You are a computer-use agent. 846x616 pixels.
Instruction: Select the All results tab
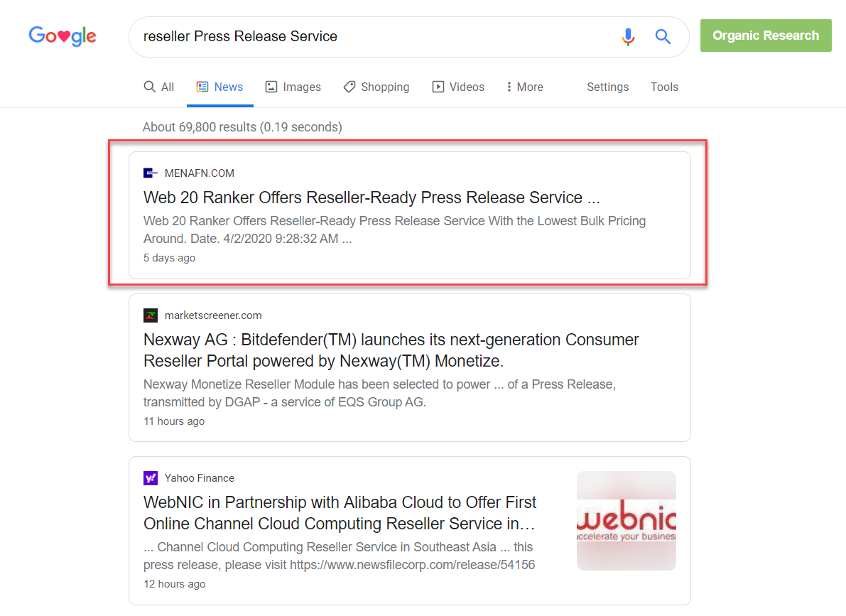tap(158, 87)
